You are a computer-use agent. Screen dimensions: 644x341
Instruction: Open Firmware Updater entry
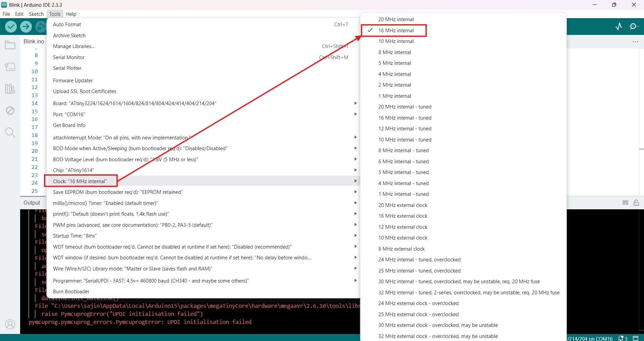tap(203, 81)
